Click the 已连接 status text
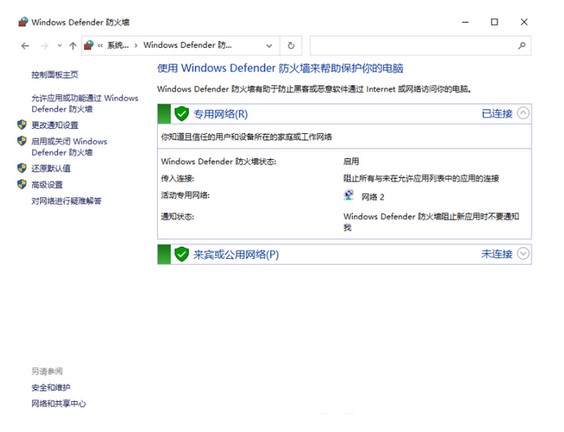The image size is (564, 432). click(497, 114)
